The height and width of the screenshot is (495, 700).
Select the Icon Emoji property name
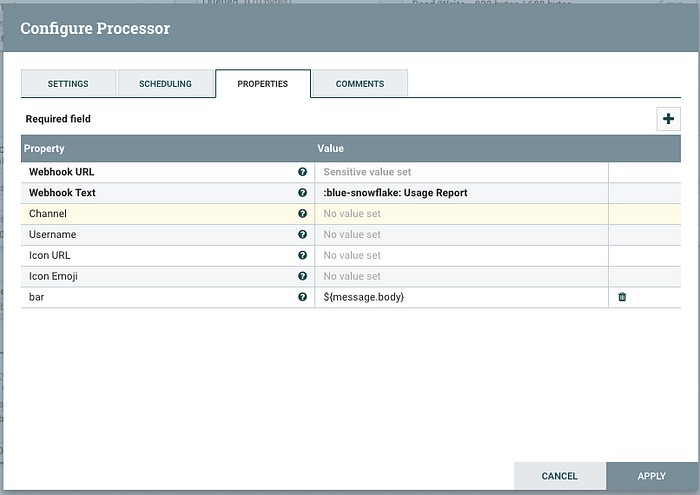tap(53, 276)
